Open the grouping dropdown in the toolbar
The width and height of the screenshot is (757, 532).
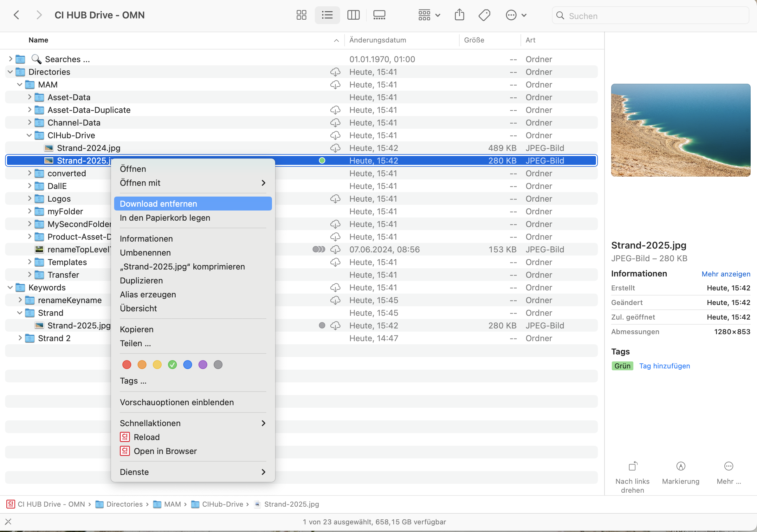(x=428, y=15)
